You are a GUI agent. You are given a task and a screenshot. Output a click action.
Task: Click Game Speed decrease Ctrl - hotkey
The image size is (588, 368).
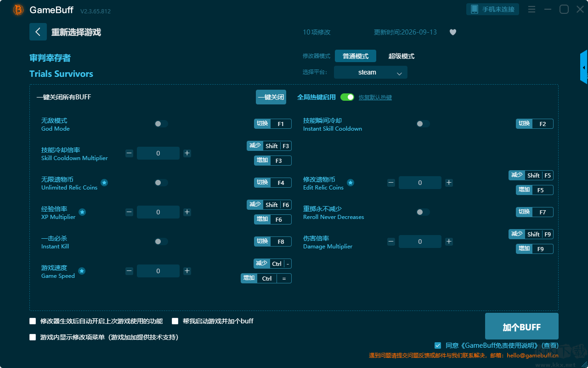coord(273,264)
